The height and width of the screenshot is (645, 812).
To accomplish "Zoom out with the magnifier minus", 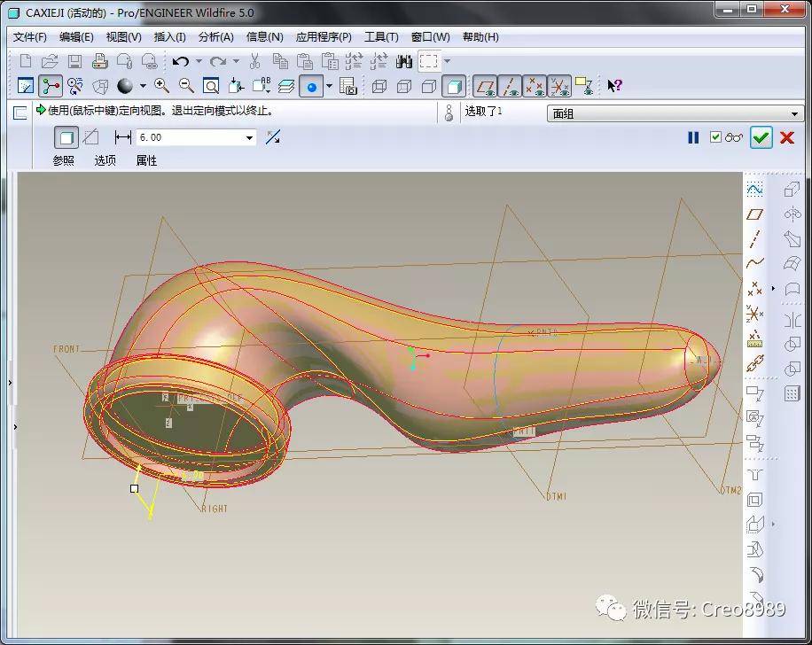I will pyautogui.click(x=186, y=86).
